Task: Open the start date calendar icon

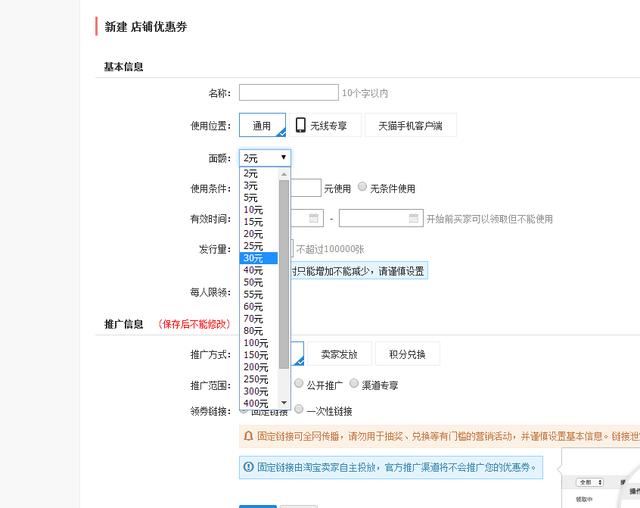Action: pos(313,218)
